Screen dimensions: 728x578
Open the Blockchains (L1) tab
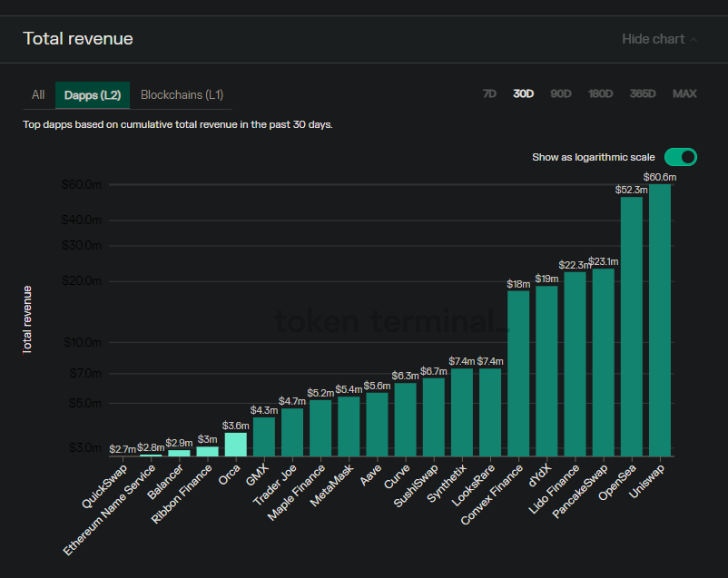point(182,94)
